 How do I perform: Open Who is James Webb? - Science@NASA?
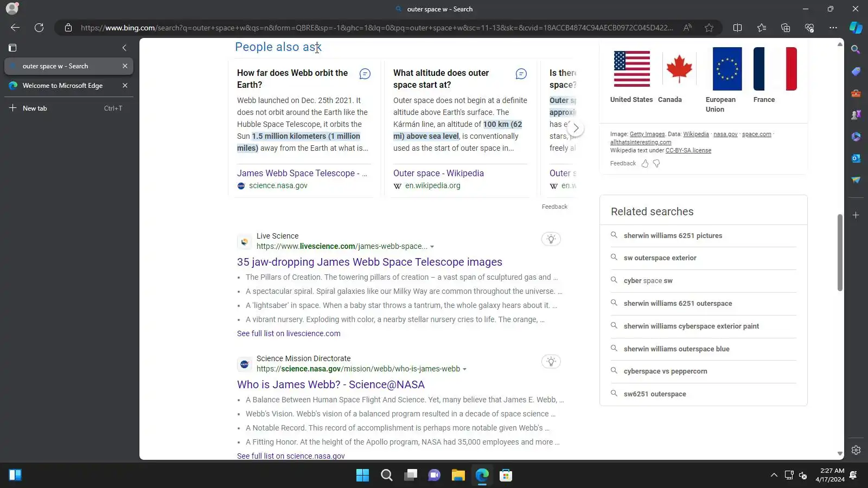331,384
